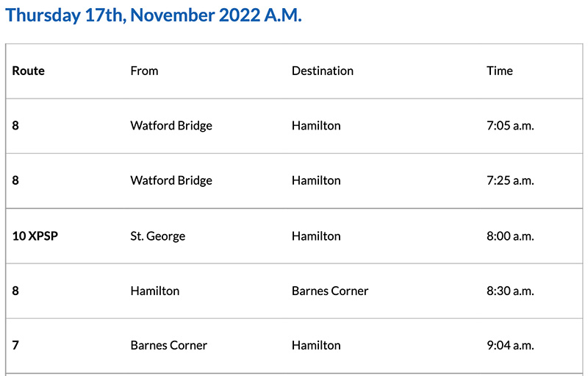
Task: Click the 8:30 a.m. departure time
Action: coord(510,291)
